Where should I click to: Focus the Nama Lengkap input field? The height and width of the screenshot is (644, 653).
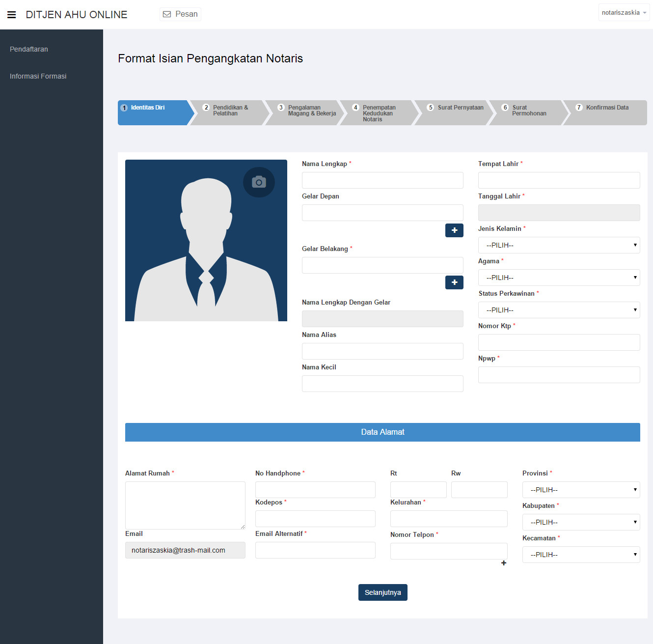point(382,180)
